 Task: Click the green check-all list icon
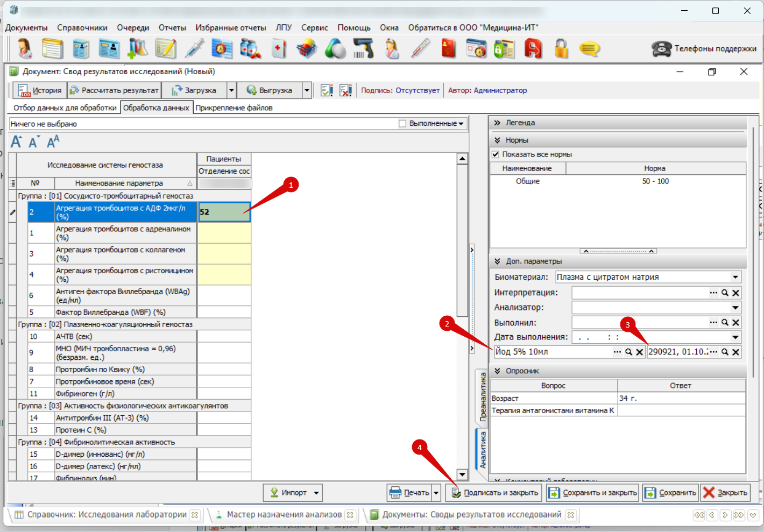click(327, 90)
